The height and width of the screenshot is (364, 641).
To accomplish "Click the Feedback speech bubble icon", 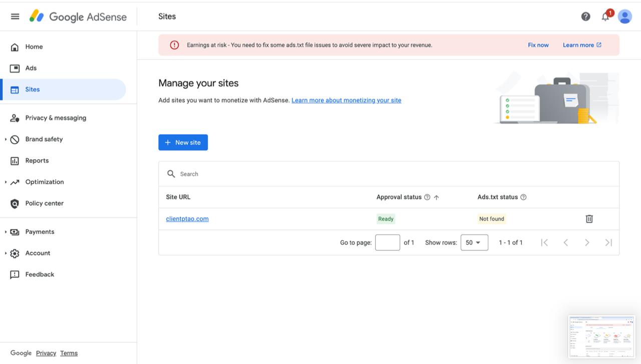I will coord(15,275).
